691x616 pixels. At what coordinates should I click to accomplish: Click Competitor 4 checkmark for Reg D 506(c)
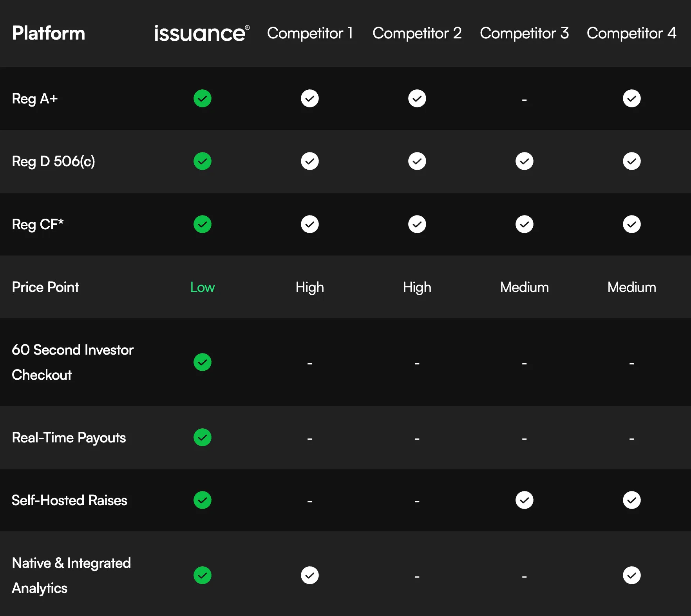[632, 161]
